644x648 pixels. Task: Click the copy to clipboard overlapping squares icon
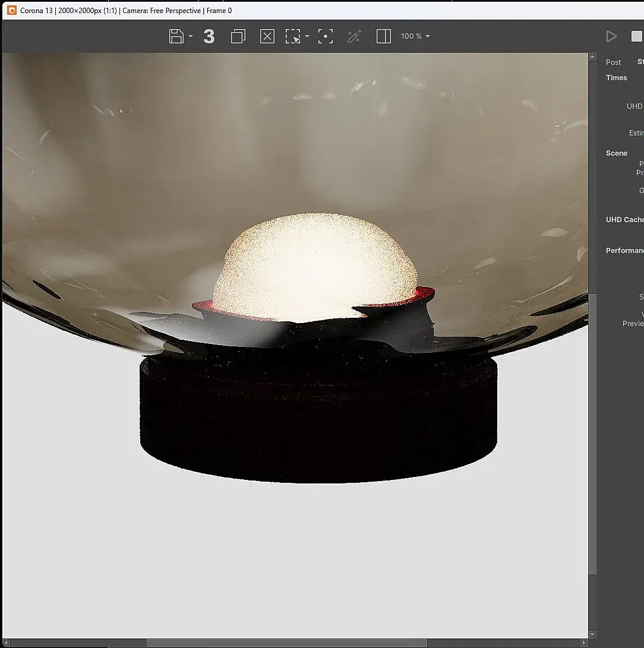coord(238,36)
